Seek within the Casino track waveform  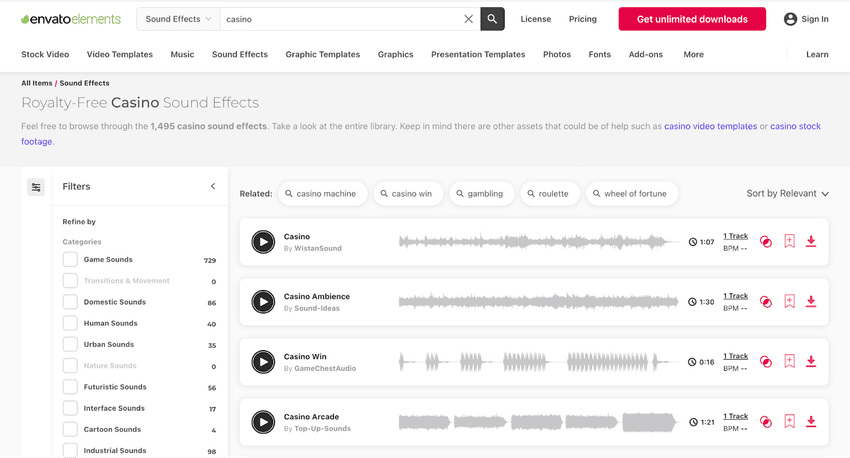click(x=538, y=242)
